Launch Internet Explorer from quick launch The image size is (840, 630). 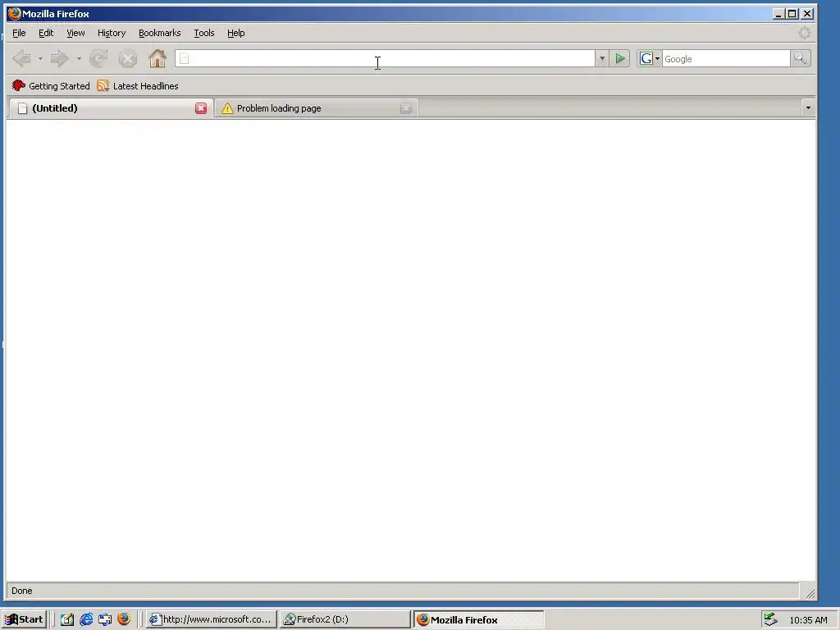pyautogui.click(x=86, y=619)
